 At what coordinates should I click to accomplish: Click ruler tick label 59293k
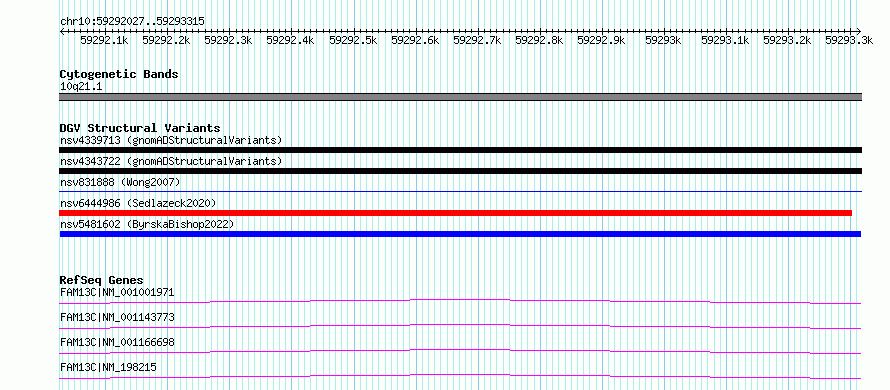pyautogui.click(x=664, y=40)
